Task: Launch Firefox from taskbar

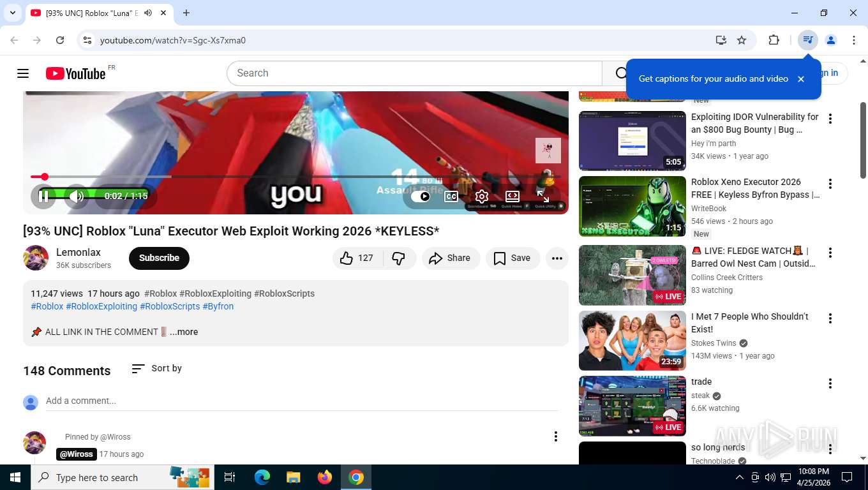Action: tap(325, 477)
